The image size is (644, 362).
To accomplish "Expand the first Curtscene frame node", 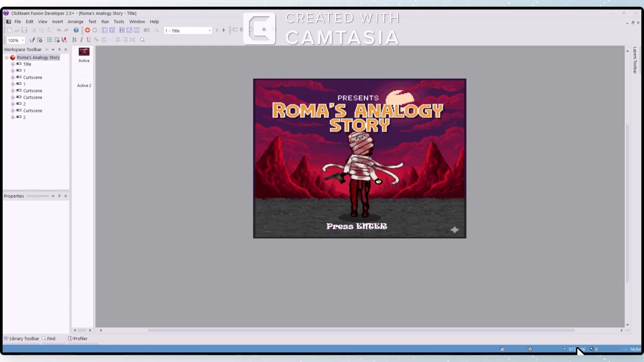I will [x=13, y=77].
